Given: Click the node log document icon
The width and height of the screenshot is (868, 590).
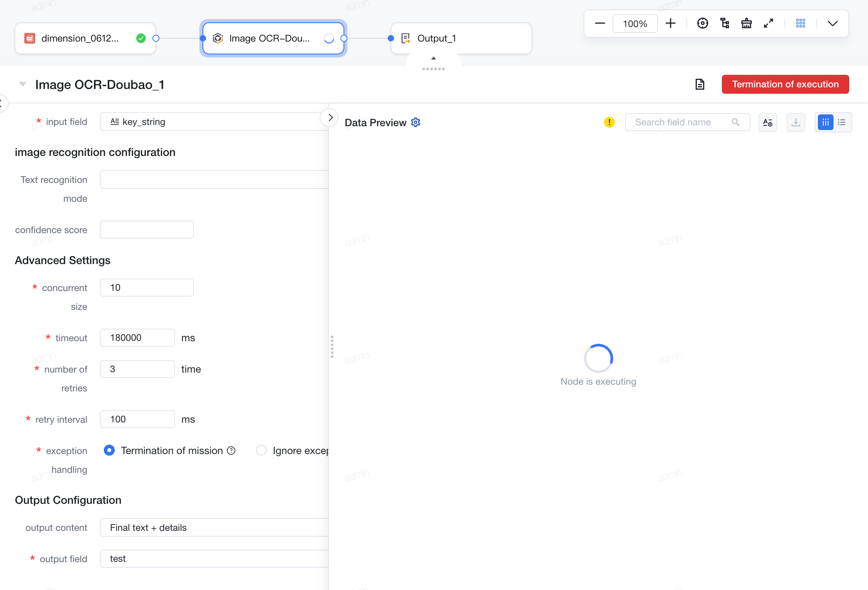Looking at the screenshot, I should tap(700, 84).
